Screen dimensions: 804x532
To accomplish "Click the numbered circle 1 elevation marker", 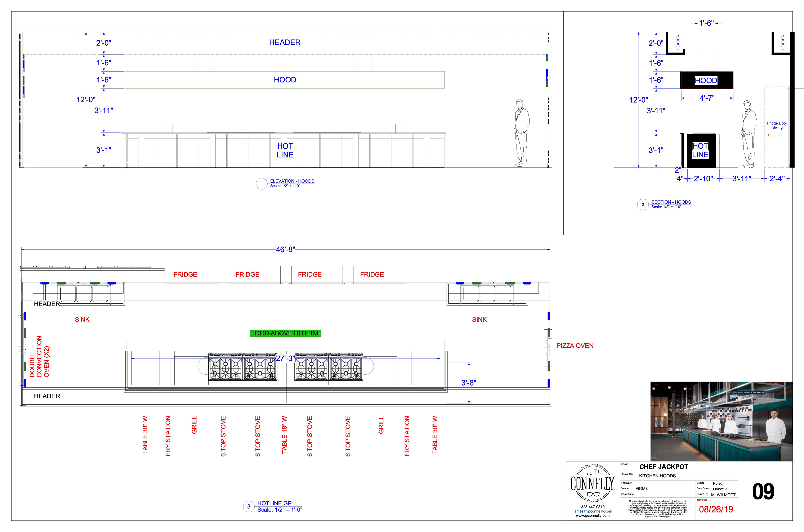I will coord(262,184).
